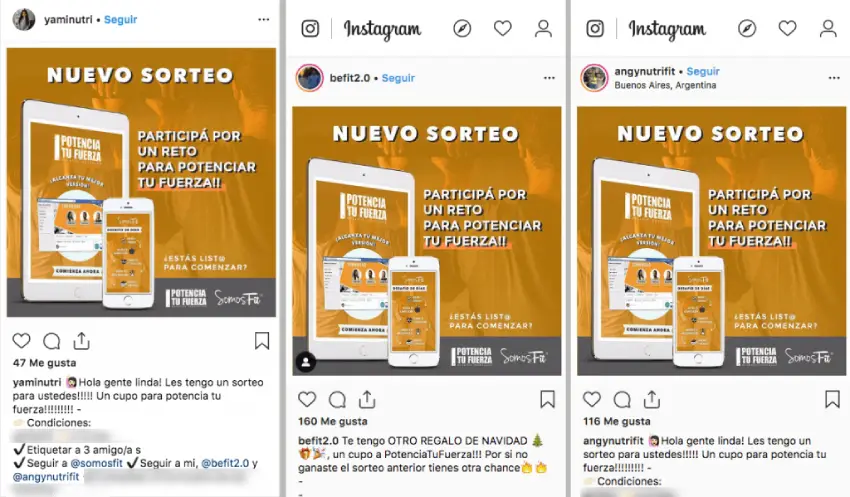This screenshot has width=850, height=497.
Task: Like the yaminutri post with heart icon
Action: (22, 341)
